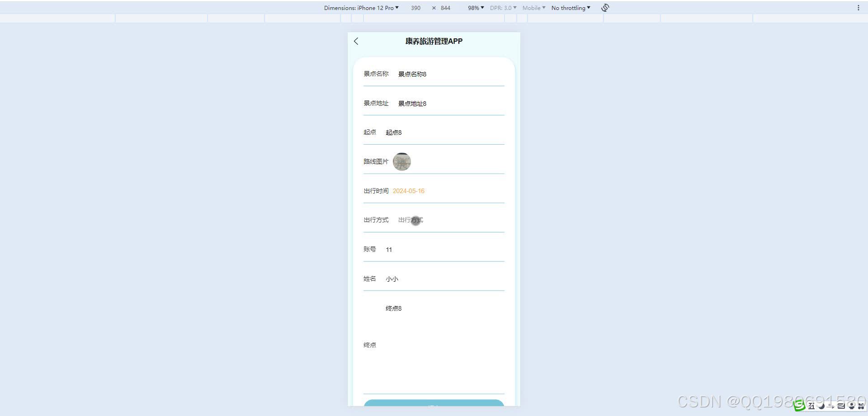This screenshot has width=868, height=416.
Task: Click the 景点名称8 input field
Action: (412, 74)
